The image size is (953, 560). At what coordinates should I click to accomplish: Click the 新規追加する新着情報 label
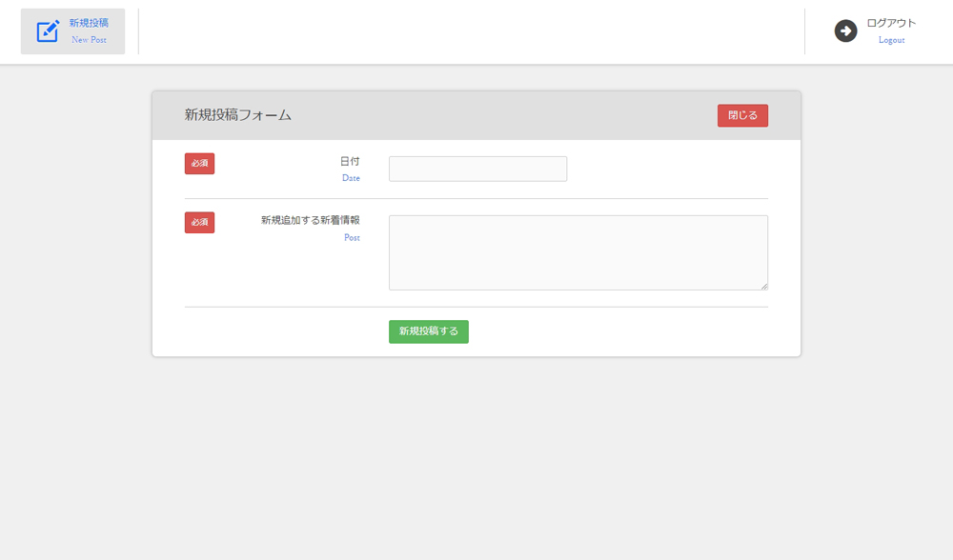311,221
